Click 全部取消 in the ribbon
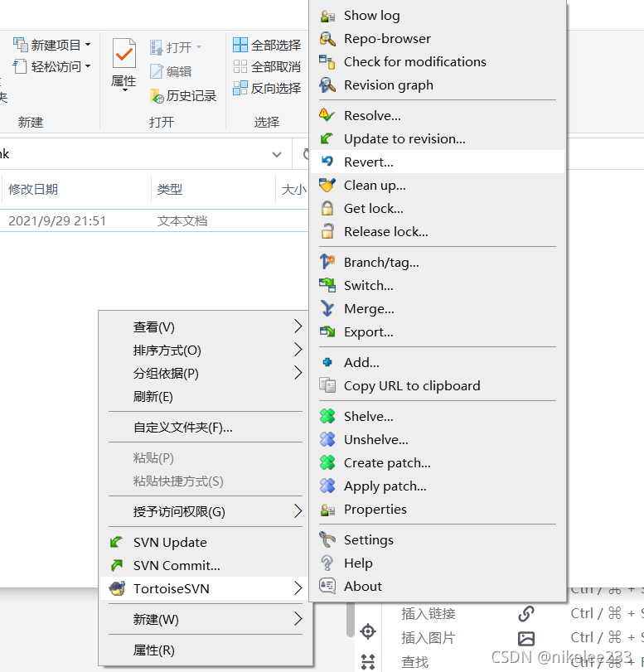Image resolution: width=644 pixels, height=672 pixels. pyautogui.click(x=267, y=67)
